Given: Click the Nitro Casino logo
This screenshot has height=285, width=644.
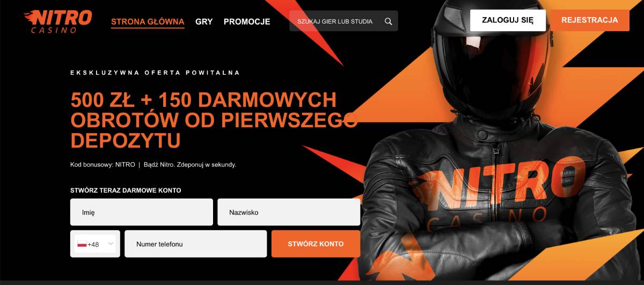Looking at the screenshot, I should coord(57,21).
